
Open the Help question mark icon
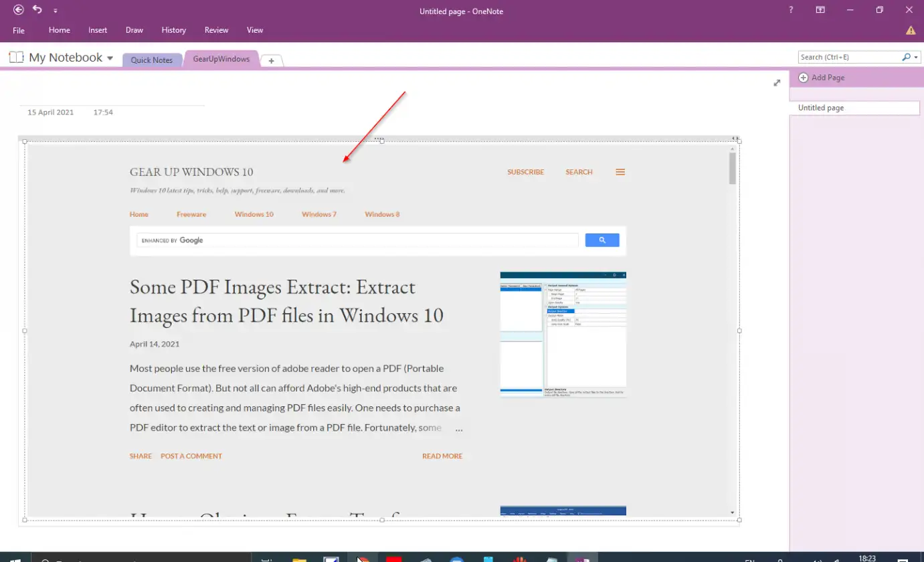point(791,10)
